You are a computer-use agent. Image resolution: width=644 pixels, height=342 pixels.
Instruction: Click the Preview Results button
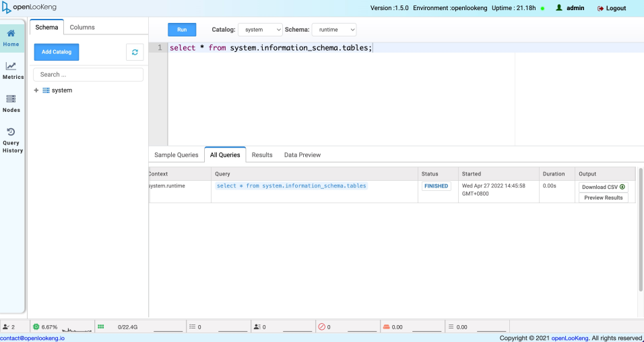click(603, 198)
